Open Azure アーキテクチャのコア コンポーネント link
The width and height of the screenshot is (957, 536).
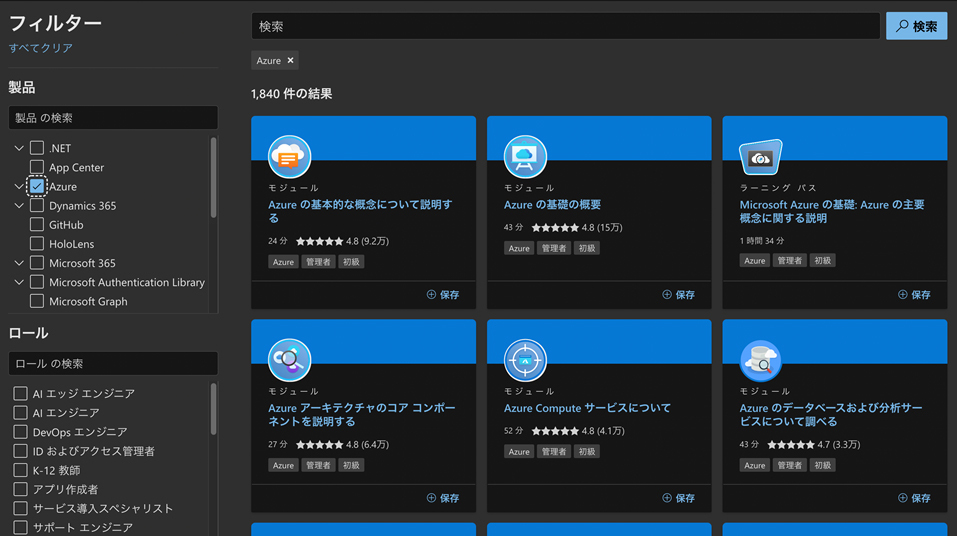point(361,415)
